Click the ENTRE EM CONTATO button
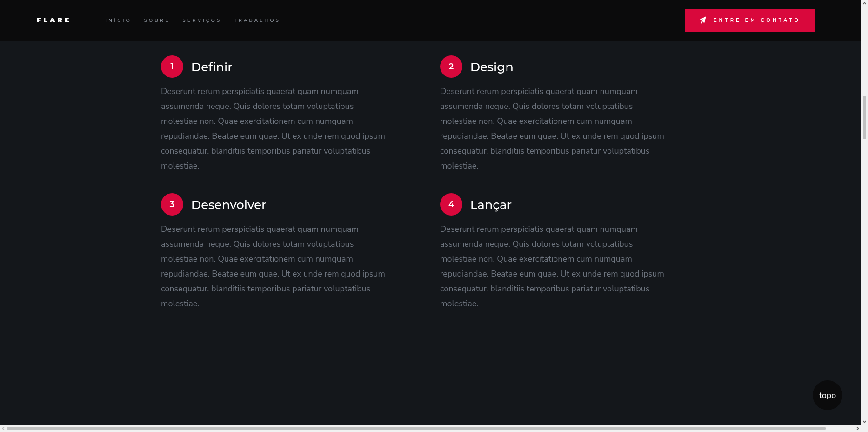868x432 pixels. [x=749, y=20]
